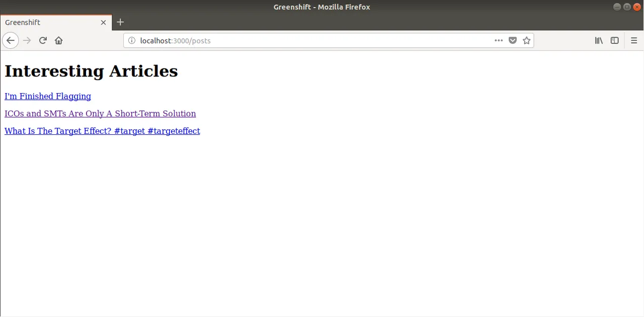Minimize the Firefox window
The image size is (644, 317).
617,7
